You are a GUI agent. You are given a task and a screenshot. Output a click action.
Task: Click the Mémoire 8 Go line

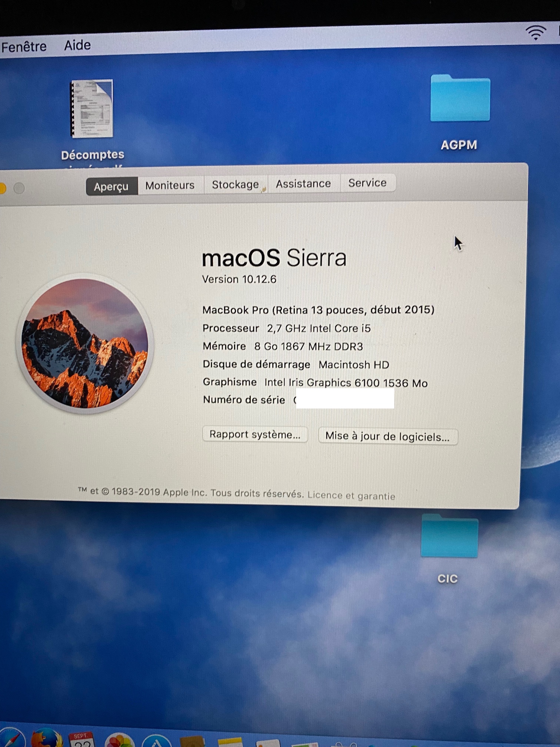283,346
